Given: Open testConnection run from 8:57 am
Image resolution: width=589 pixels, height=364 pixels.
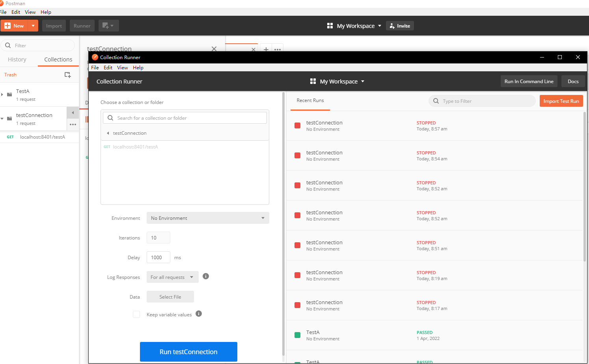Looking at the screenshot, I should pyautogui.click(x=434, y=126).
